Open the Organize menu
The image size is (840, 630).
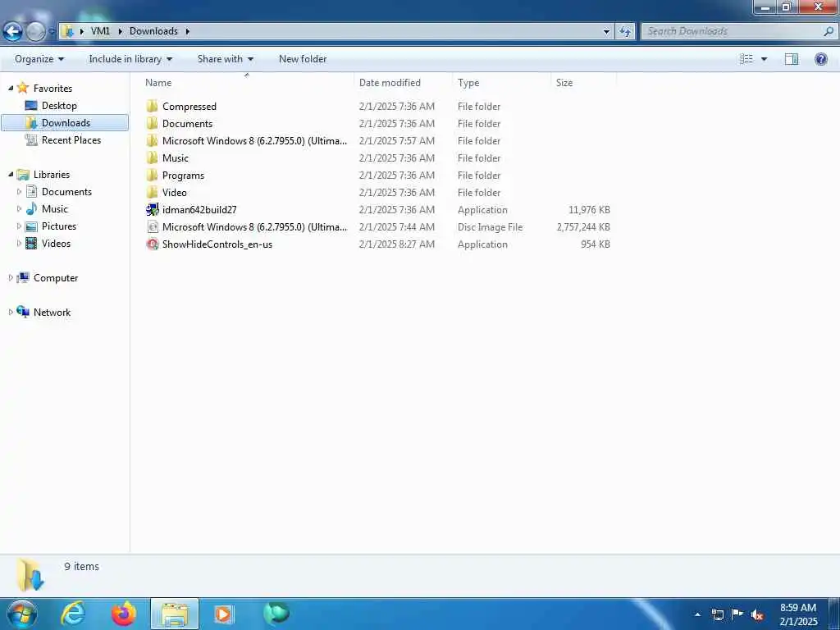tap(39, 59)
